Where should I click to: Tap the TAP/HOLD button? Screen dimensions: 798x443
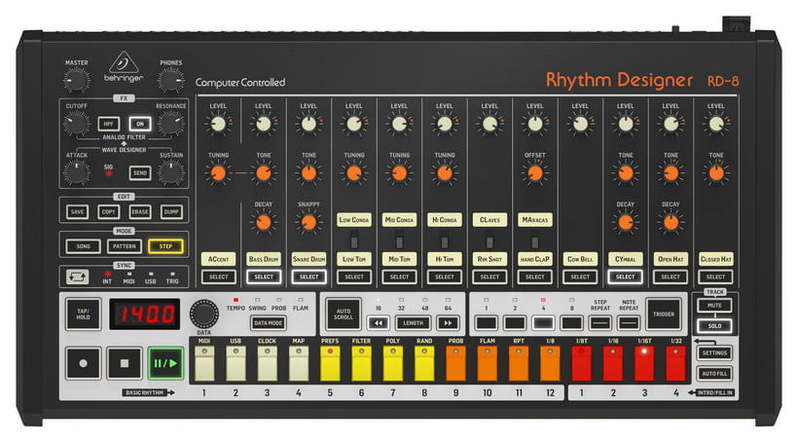(x=83, y=314)
